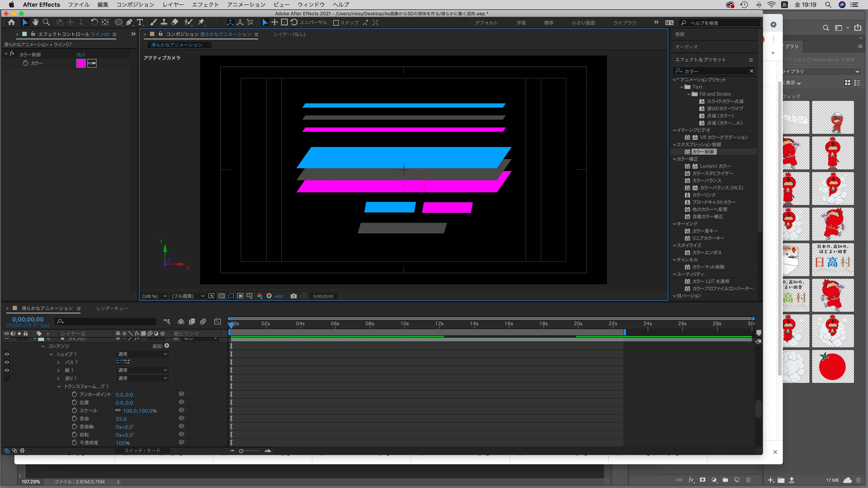Switch to レンダーキュー tab
868x488 pixels.
112,308
